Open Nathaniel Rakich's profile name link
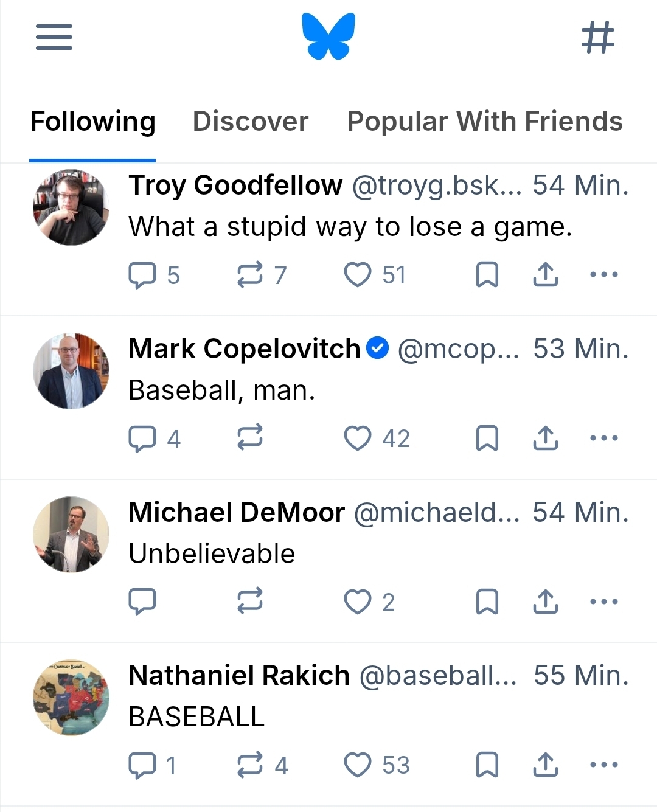This screenshot has width=657, height=812. pos(239,676)
